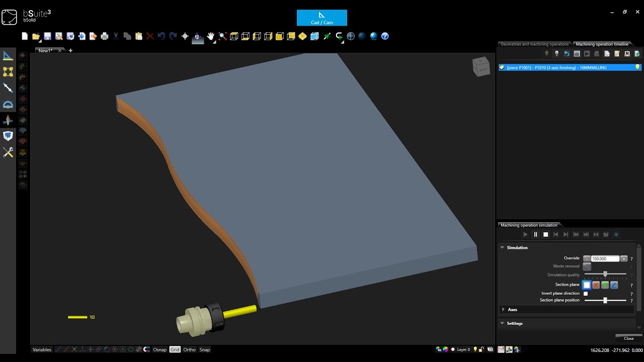This screenshot has width=644, height=362.
Task: Select the piece P1001 P1010 operation row
Action: [570, 67]
